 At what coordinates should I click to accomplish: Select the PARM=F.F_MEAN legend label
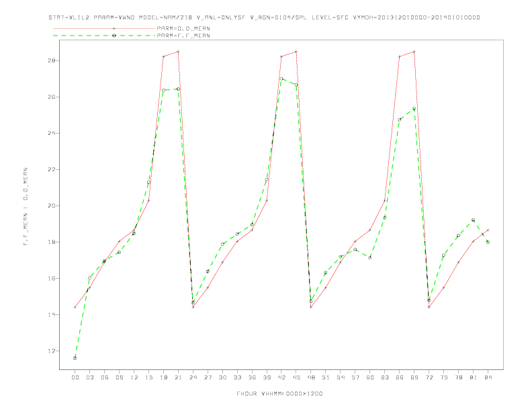pos(183,36)
